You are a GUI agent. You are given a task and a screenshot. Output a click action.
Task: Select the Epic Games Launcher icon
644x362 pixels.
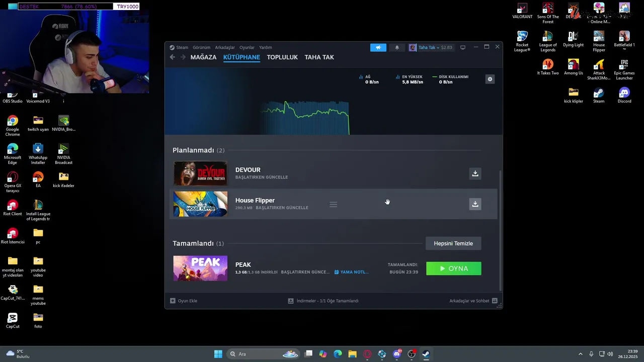[624, 70]
